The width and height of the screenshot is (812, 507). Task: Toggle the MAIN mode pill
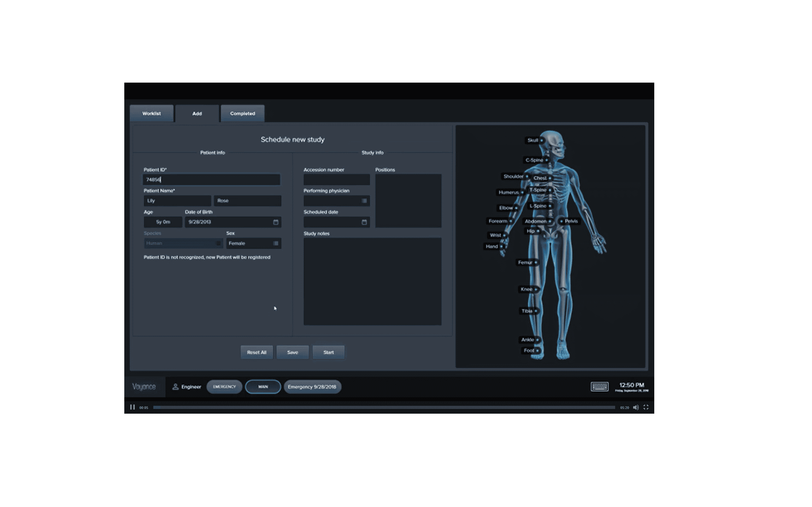263,387
